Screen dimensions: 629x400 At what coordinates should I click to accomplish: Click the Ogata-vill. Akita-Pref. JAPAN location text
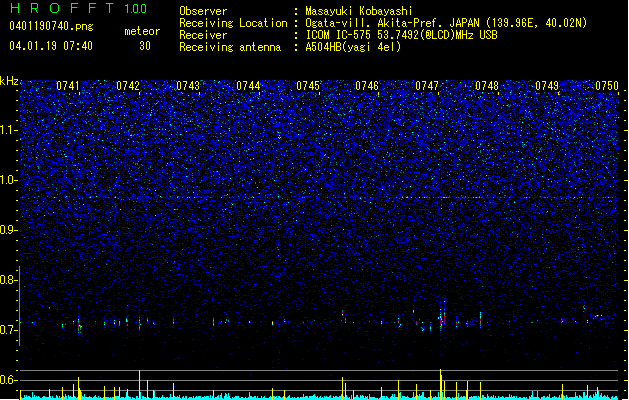click(446, 23)
